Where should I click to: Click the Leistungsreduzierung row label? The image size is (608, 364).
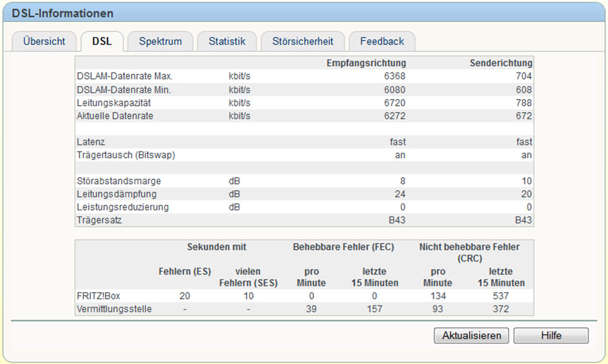122,207
